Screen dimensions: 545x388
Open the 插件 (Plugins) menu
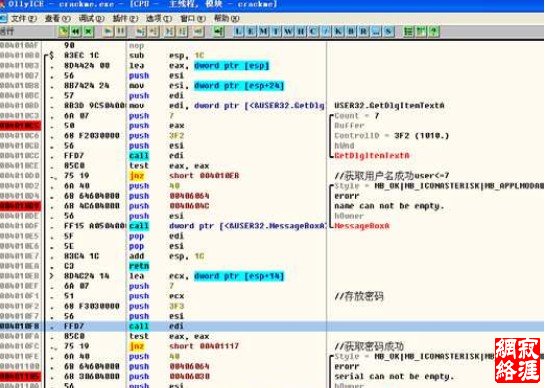click(x=125, y=18)
